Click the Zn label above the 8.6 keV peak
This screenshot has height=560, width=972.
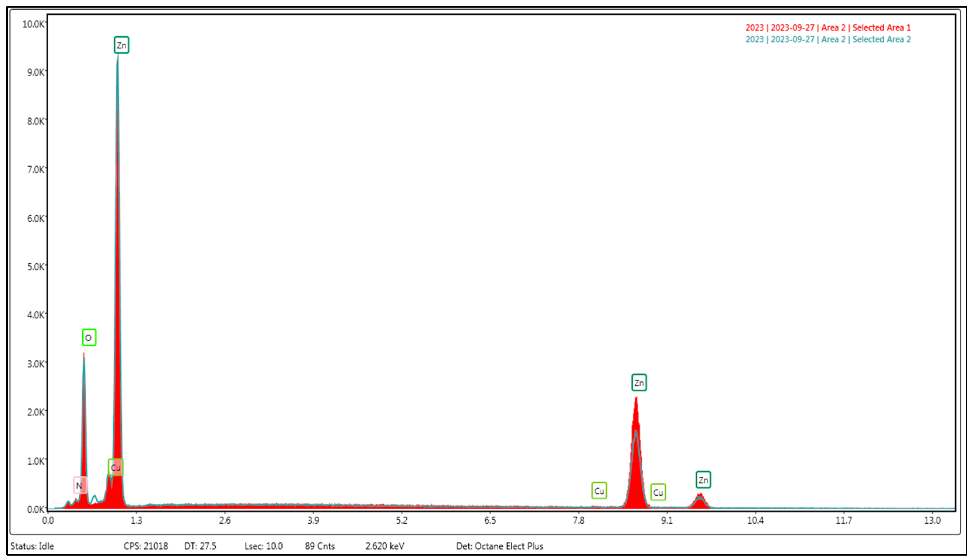coord(639,383)
